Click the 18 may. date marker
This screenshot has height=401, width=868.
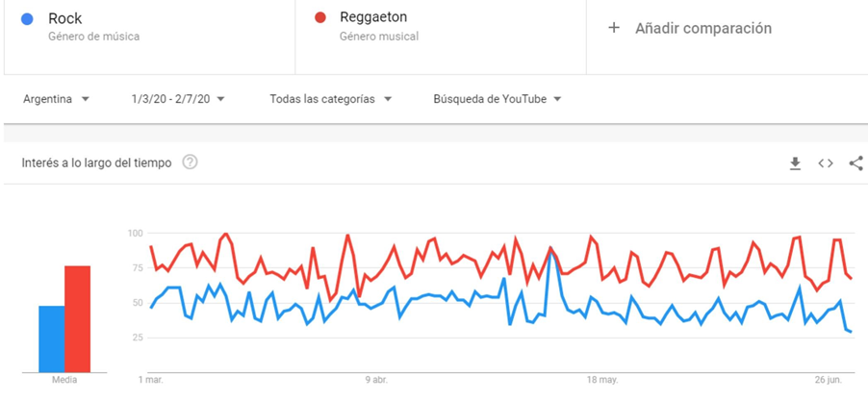point(601,380)
